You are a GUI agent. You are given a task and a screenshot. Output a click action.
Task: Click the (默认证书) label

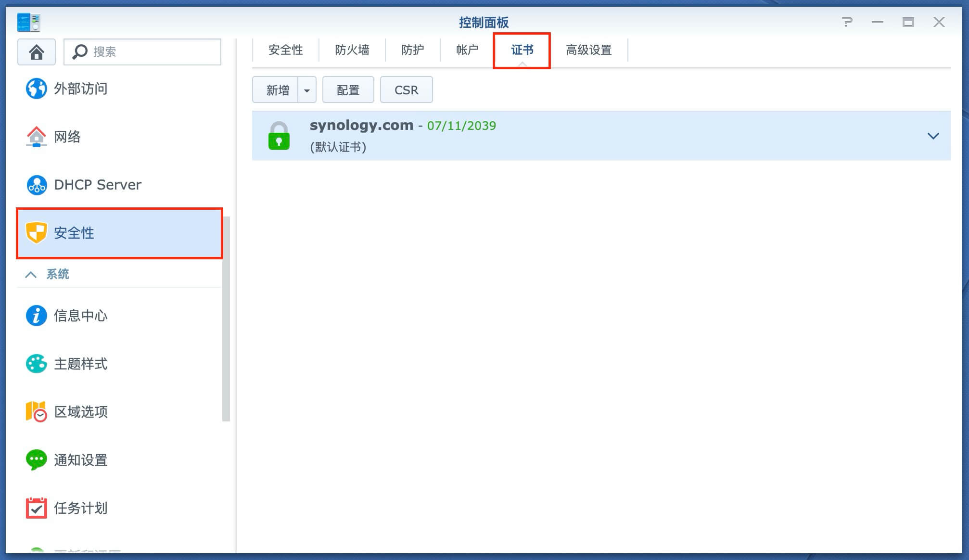click(338, 147)
